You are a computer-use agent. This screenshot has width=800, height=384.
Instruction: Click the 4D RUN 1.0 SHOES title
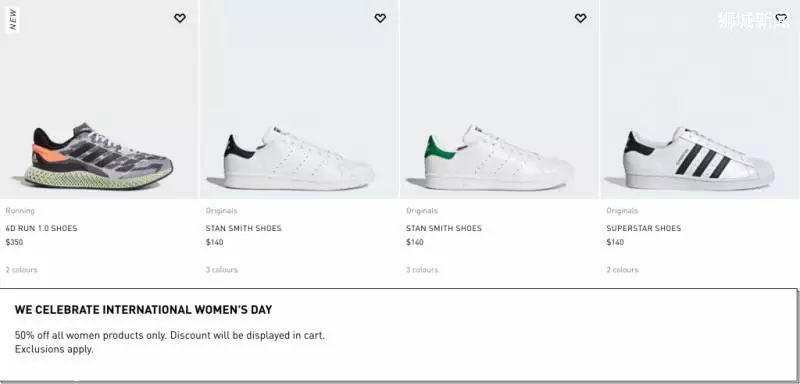(x=41, y=228)
